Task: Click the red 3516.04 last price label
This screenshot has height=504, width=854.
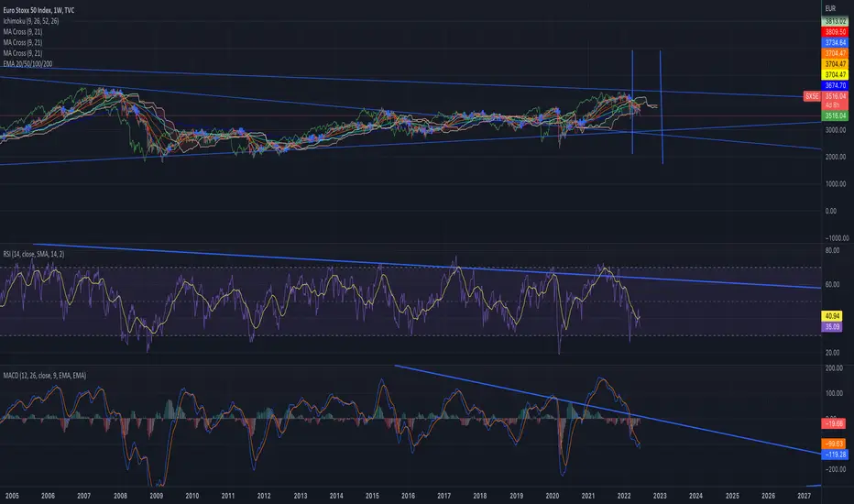Action: pyautogui.click(x=835, y=96)
